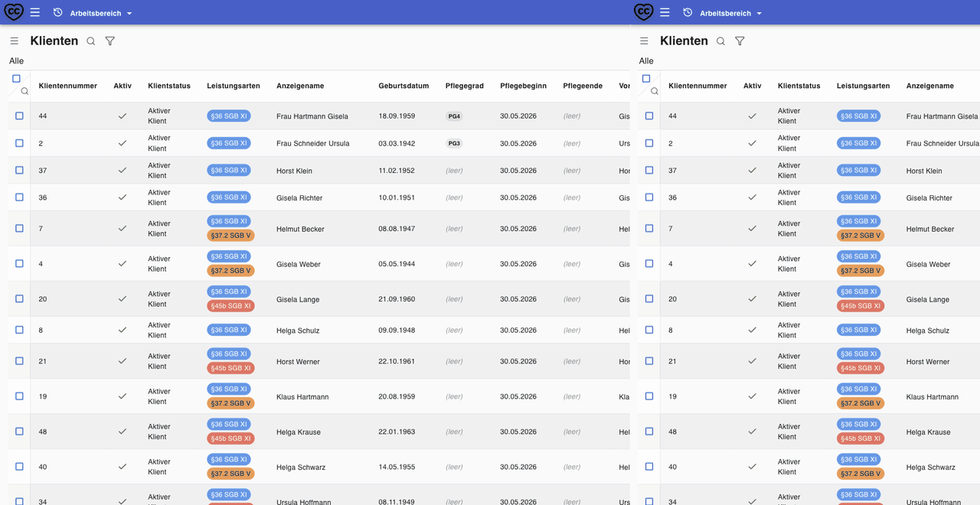980x505 pixels.
Task: Click the column search magnifier in left table header
Action: click(x=24, y=91)
